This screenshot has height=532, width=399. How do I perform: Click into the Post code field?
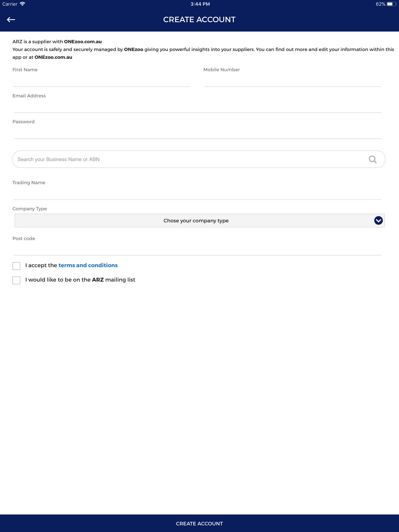point(198,249)
